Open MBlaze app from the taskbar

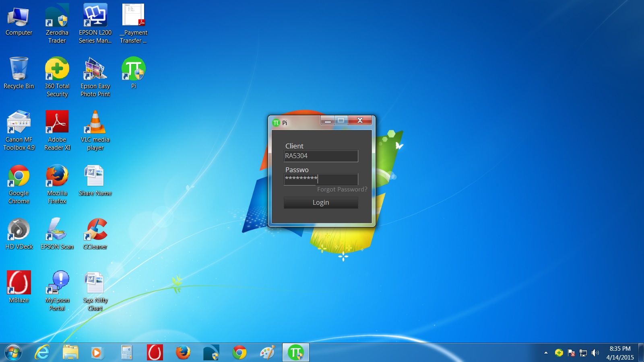pos(155,353)
